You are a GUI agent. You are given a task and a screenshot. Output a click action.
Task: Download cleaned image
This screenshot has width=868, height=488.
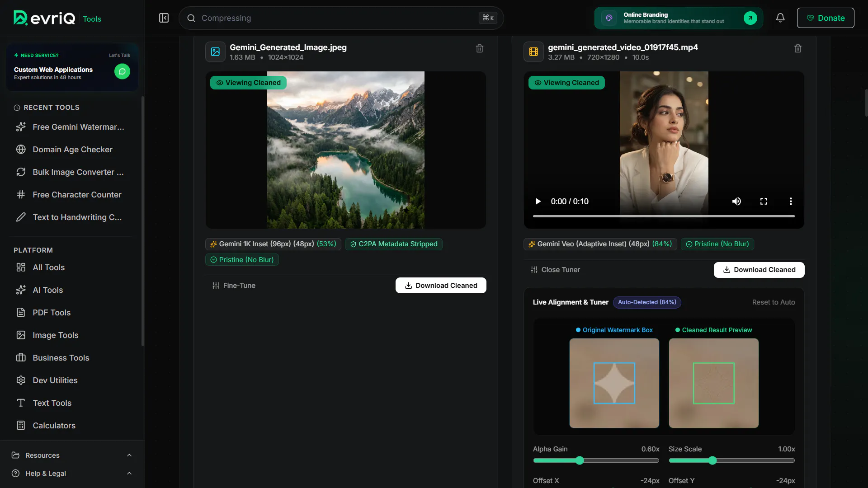[441, 286]
